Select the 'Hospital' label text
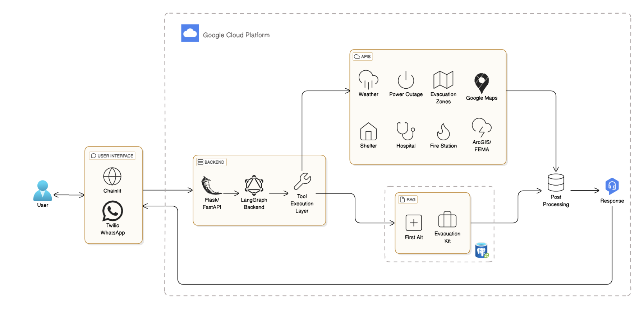This screenshot has height=318, width=644. point(406,146)
